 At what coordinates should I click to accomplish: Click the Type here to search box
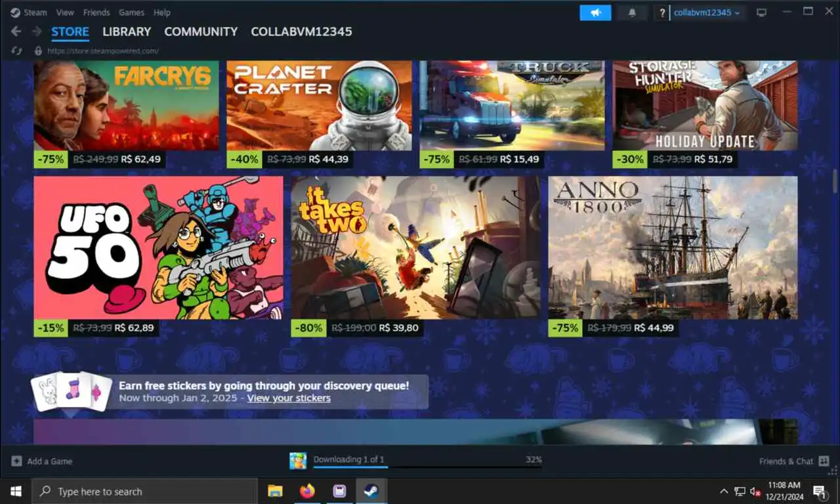click(144, 491)
